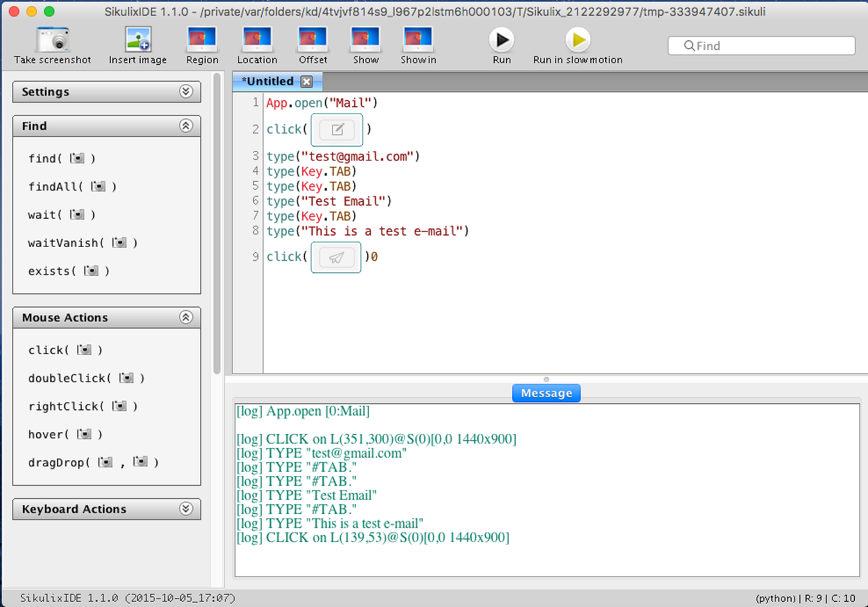This screenshot has height=607, width=868.
Task: Select the Insert image toolbar icon
Action: [137, 43]
